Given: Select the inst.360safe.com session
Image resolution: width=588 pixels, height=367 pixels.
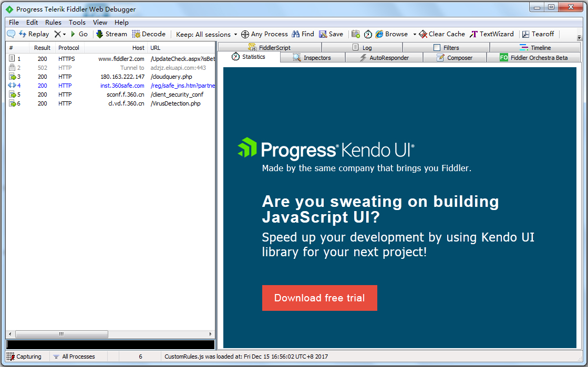Looking at the screenshot, I should click(x=111, y=86).
